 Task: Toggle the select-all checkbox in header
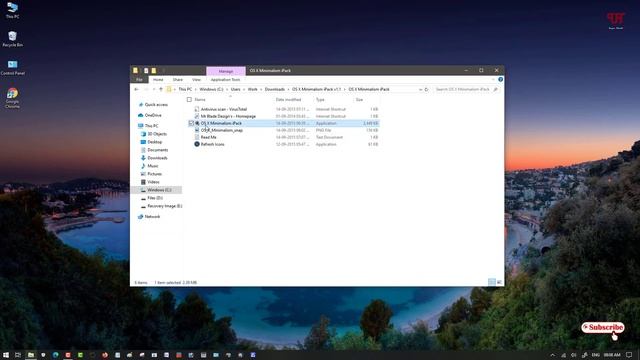click(189, 100)
